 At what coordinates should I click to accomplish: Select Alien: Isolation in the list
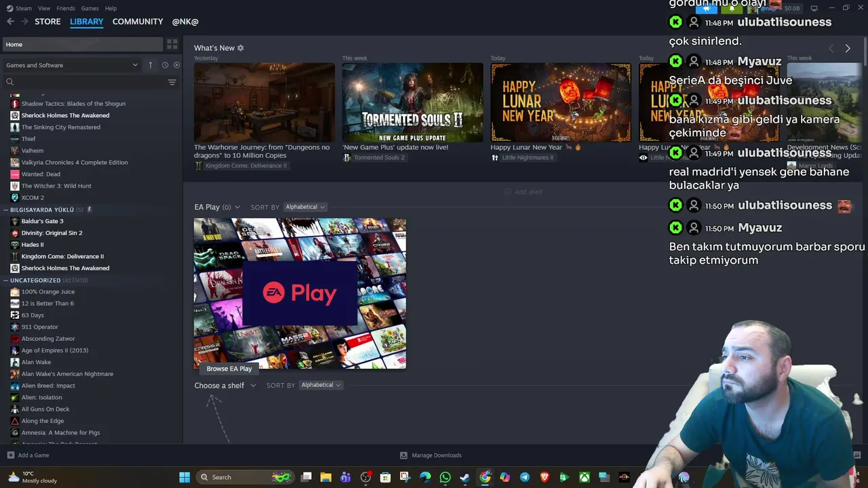click(41, 397)
